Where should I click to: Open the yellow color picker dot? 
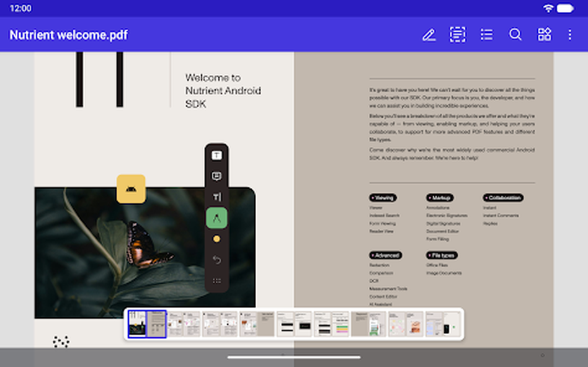click(x=216, y=239)
